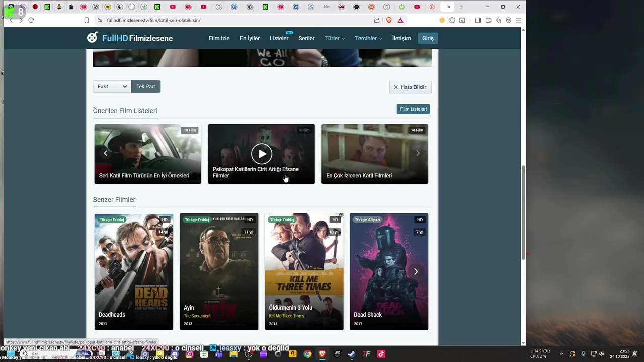The height and width of the screenshot is (362, 644).
Task: Open Öldürmenin 3 Yolu movie card
Action: click(x=304, y=271)
